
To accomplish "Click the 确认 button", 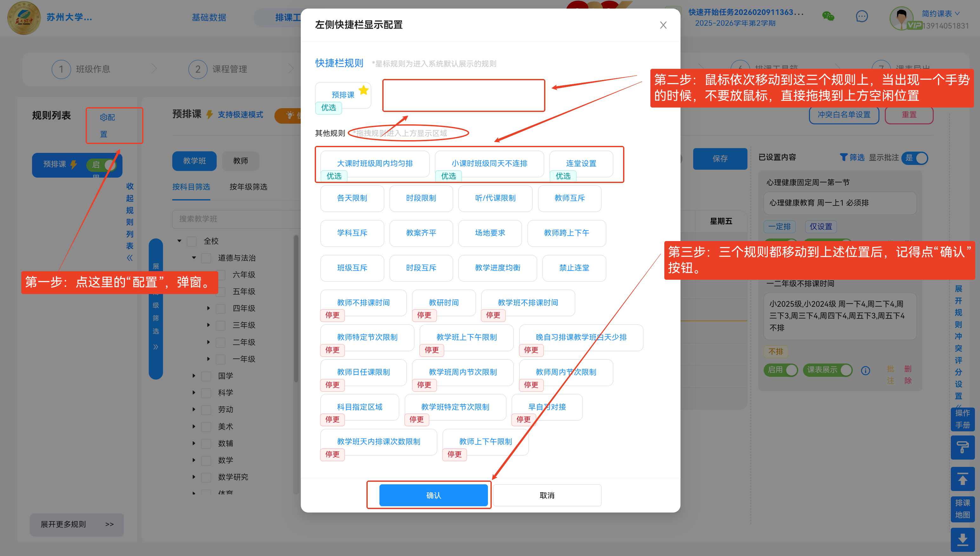I will (433, 496).
